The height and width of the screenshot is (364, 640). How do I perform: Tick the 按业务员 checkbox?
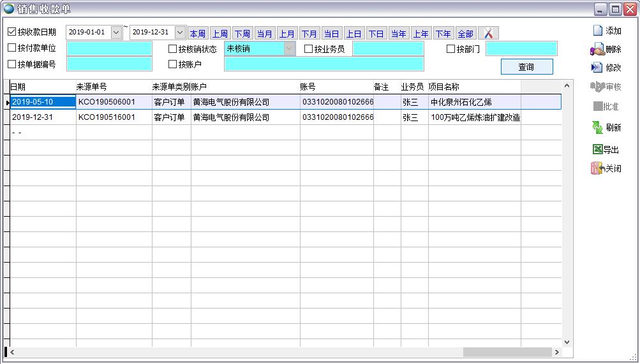(309, 48)
